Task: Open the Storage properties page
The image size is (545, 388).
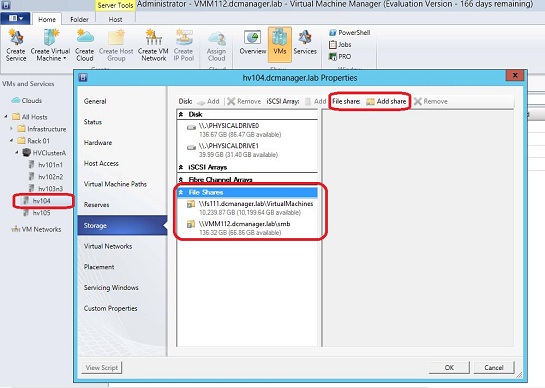Action: pos(122,225)
